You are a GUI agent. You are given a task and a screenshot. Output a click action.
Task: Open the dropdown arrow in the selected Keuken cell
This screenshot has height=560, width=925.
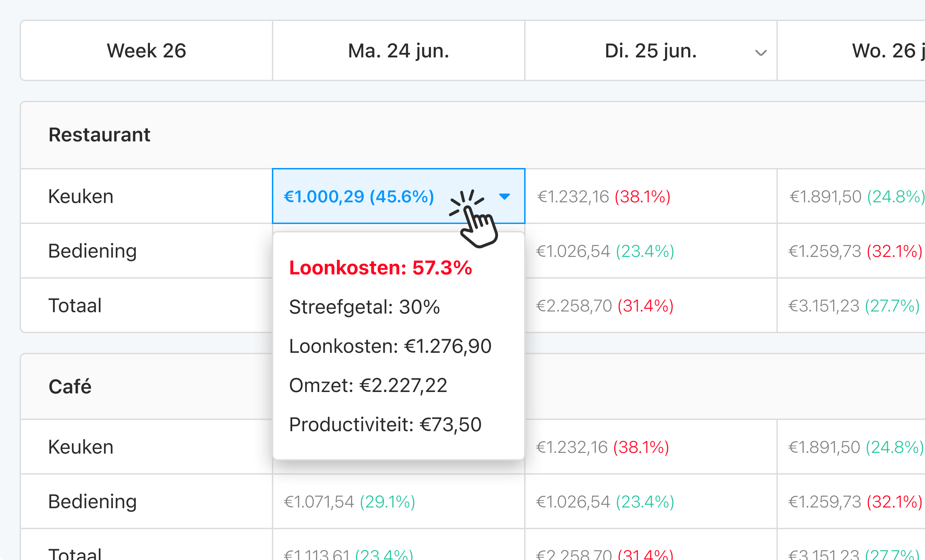(505, 196)
